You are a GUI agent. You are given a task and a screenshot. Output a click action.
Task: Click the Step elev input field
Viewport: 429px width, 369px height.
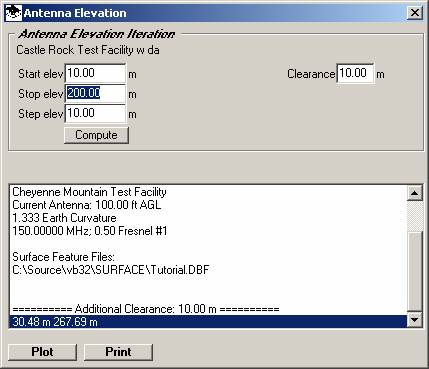click(95, 113)
